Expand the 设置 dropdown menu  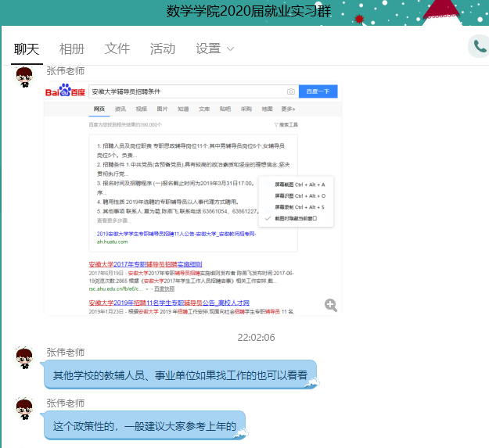pos(214,49)
